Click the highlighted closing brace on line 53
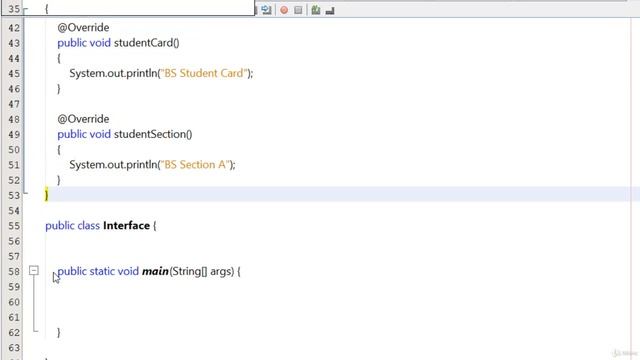Screen dimensions: 640x360 click(x=47, y=195)
